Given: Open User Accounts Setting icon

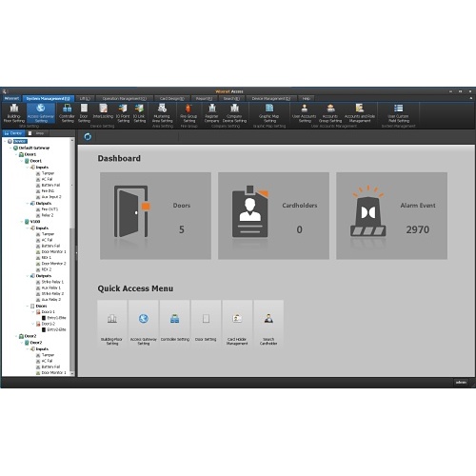Looking at the screenshot, I should pyautogui.click(x=304, y=113).
